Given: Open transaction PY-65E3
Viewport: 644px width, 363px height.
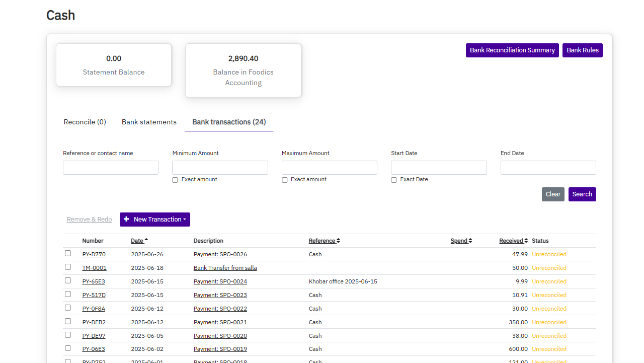Looking at the screenshot, I should (94, 281).
